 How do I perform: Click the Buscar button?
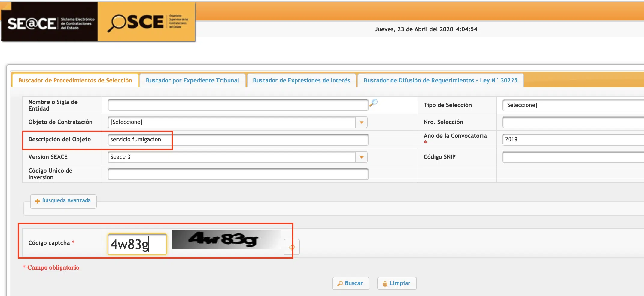click(351, 283)
